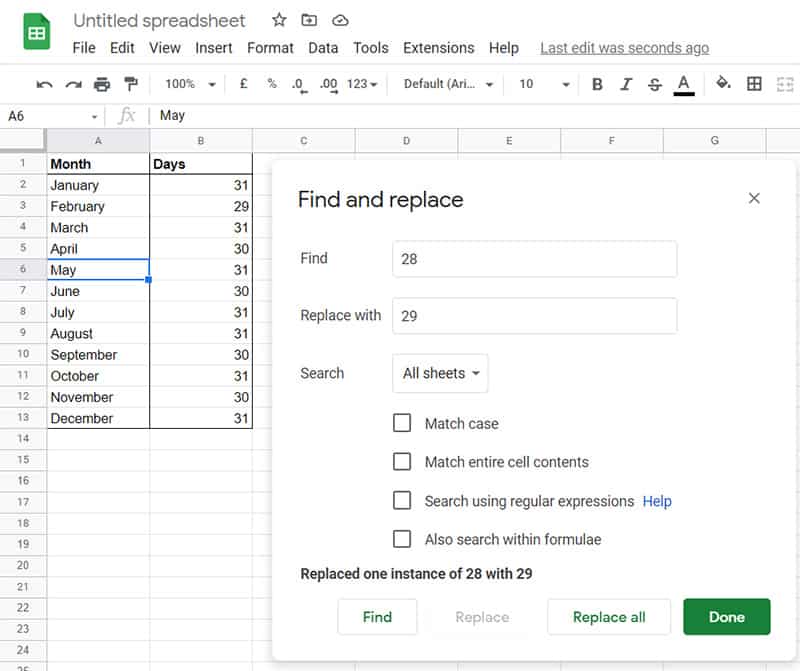The width and height of the screenshot is (800, 671).
Task: Open the Extensions menu
Action: (x=438, y=48)
